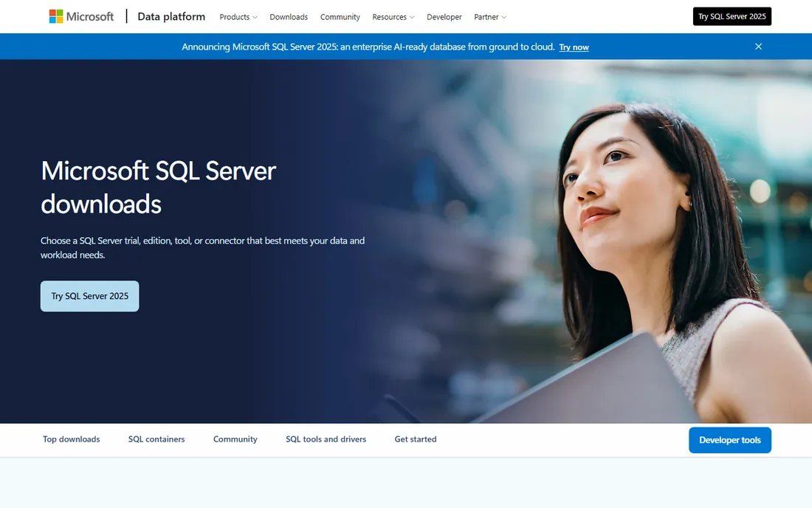Open the Downloads nav item
The width and height of the screenshot is (812, 508).
289,17
